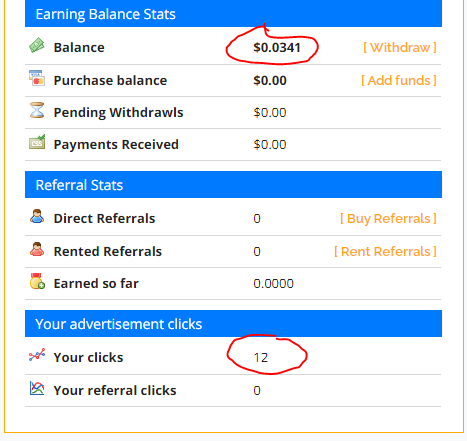Click the credit card Purchase balance icon
The image size is (467, 441).
pyautogui.click(x=37, y=78)
